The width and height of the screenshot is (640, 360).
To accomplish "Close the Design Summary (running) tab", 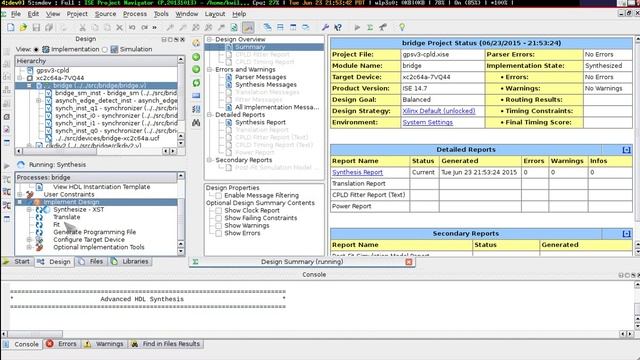I will click(x=409, y=262).
